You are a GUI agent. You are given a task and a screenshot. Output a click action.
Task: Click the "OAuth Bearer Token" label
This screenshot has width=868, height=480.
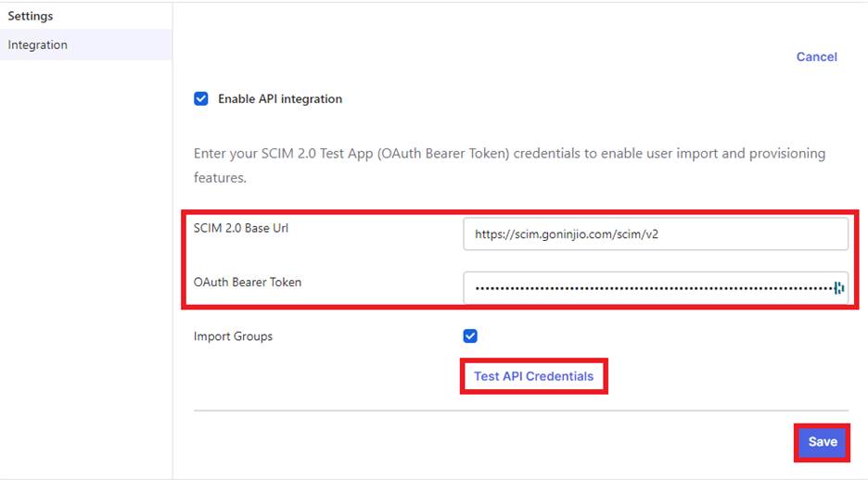(x=248, y=282)
